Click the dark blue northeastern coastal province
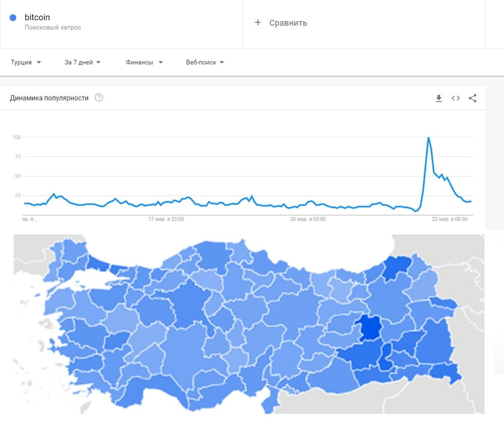The image size is (504, 421). coord(397,266)
